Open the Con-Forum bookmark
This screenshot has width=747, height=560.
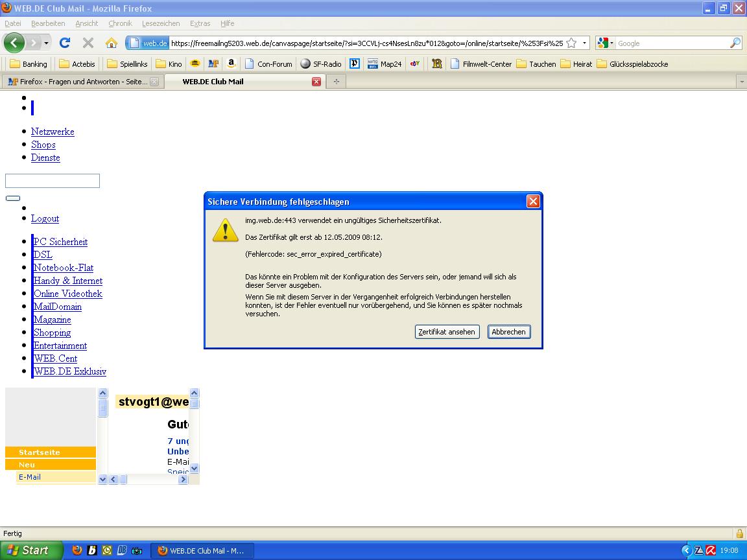tap(268, 64)
